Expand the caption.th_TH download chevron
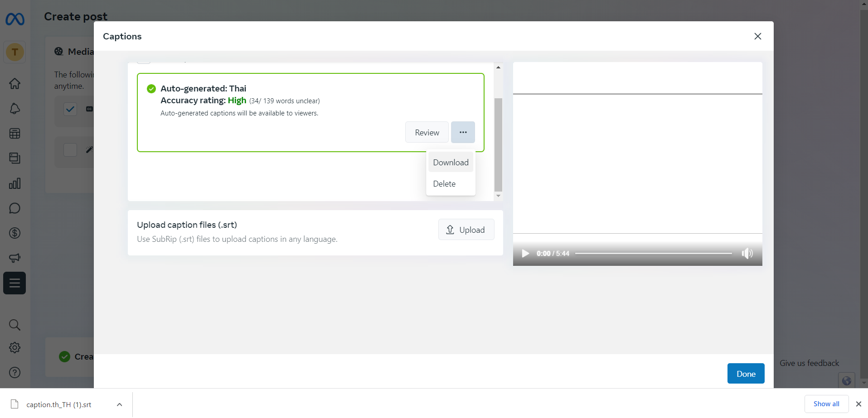Screen dimensions: 868x418 click(x=119, y=405)
